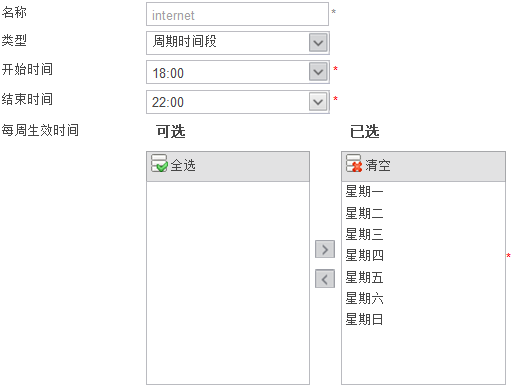Focus the 名称 internet name field
The height and width of the screenshot is (388, 513).
[237, 14]
